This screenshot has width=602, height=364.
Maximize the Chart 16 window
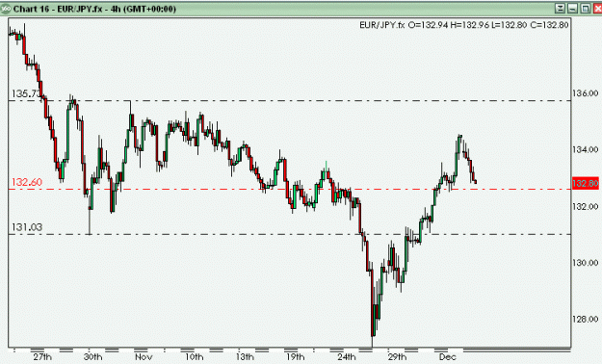[585, 9]
